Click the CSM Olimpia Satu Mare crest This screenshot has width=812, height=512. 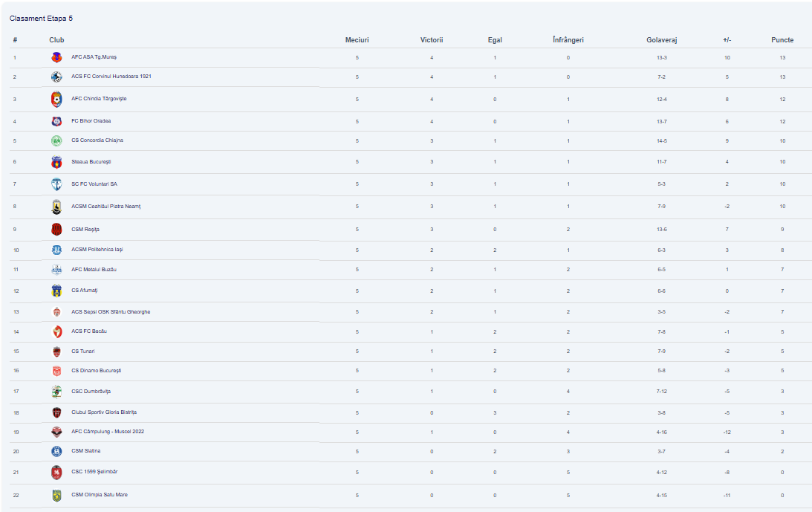(x=56, y=495)
